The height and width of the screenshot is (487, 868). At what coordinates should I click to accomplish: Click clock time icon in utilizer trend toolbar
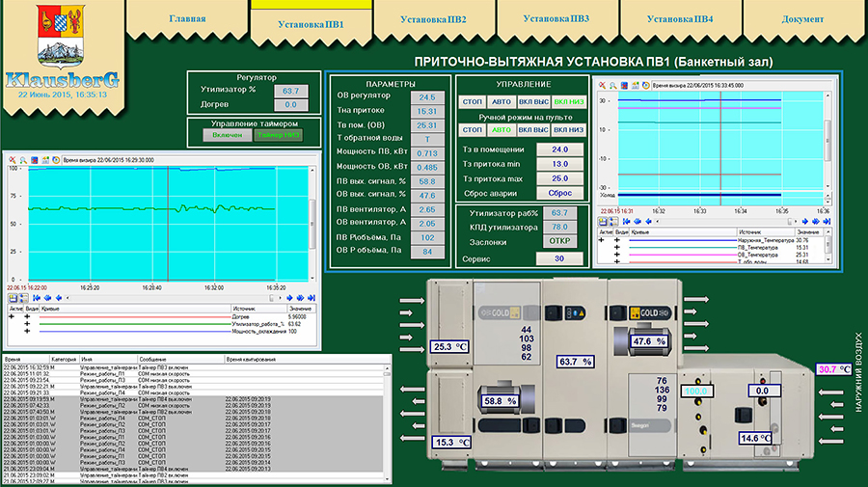pyautogui.click(x=56, y=160)
